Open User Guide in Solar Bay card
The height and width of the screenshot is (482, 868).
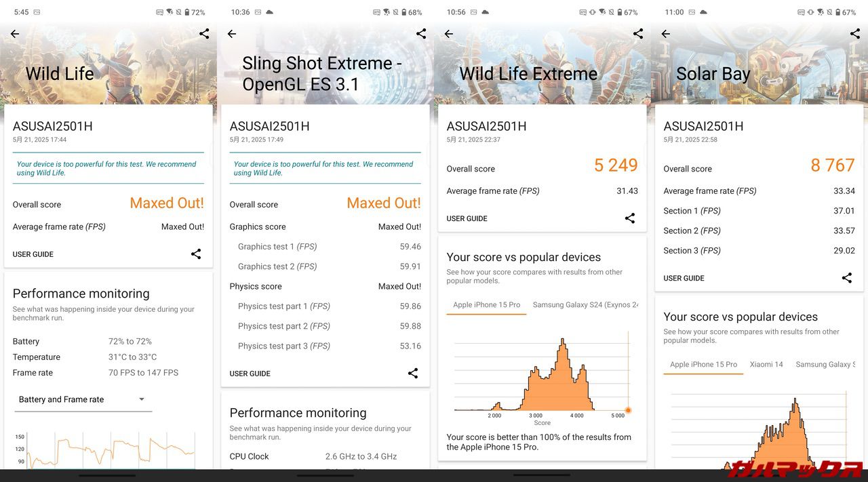coord(684,278)
